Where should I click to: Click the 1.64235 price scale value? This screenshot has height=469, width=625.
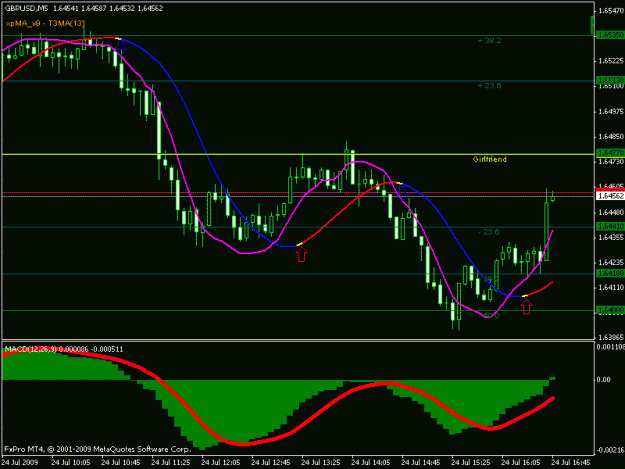pos(611,262)
